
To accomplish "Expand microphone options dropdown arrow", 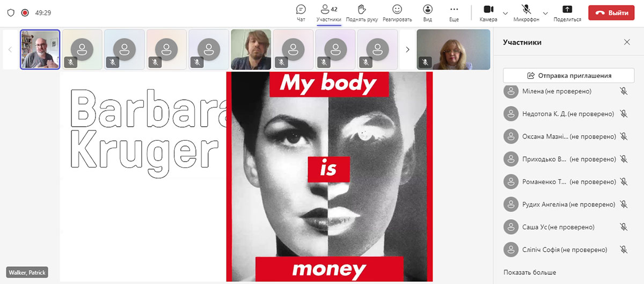I will click(545, 13).
